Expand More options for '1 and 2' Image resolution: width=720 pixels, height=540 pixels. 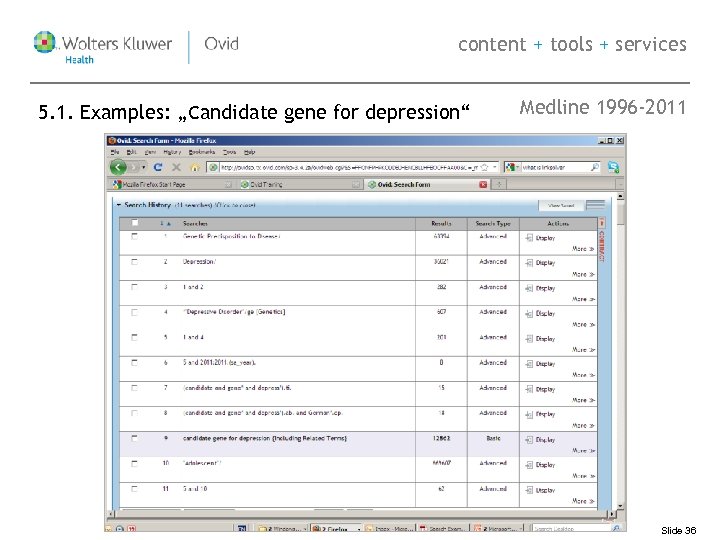coord(583,299)
